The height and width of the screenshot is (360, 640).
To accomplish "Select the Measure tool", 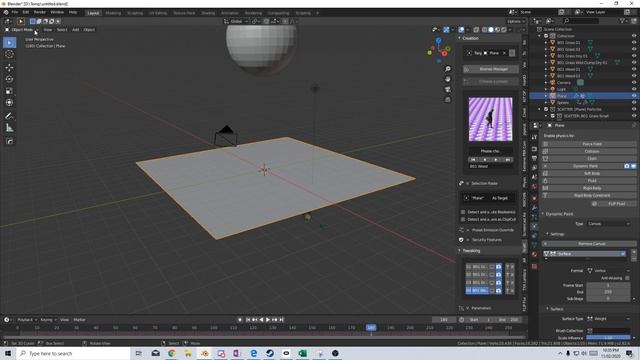I will pos(9,128).
